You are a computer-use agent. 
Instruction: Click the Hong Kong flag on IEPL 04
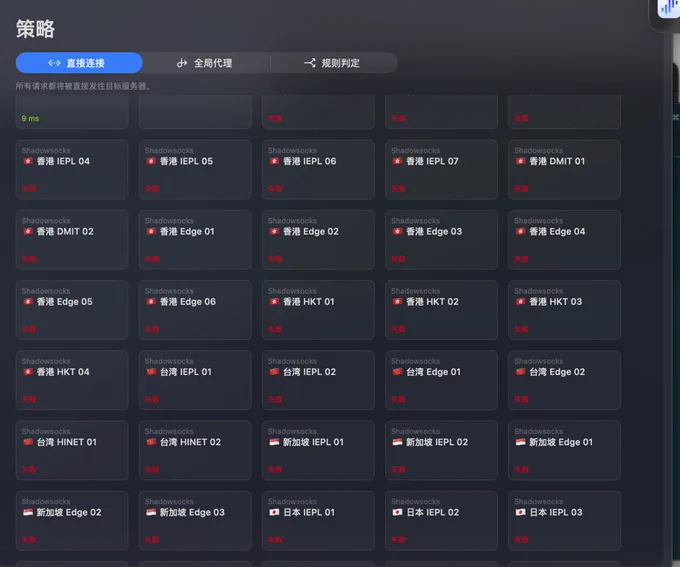tap(28, 161)
